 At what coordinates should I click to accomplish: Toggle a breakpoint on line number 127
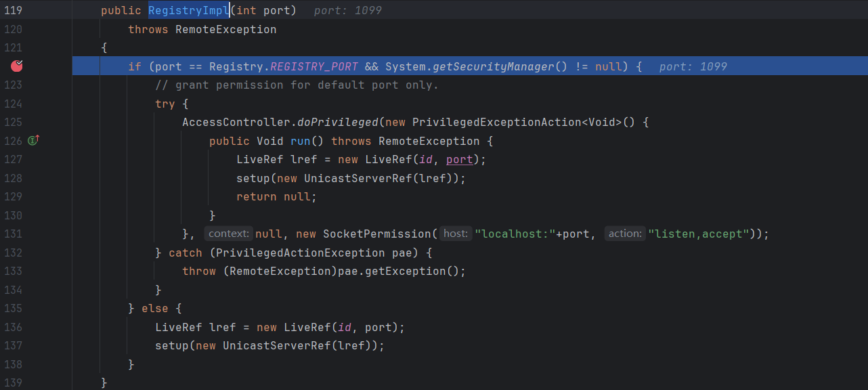14,160
